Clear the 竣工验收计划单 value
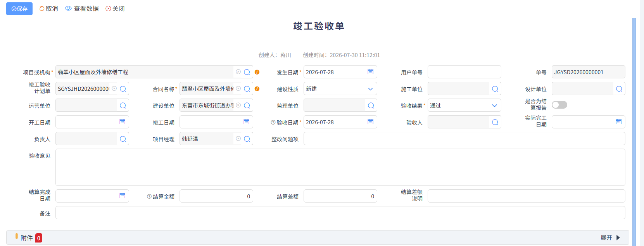Screen dimensions: 644x246 114,88
